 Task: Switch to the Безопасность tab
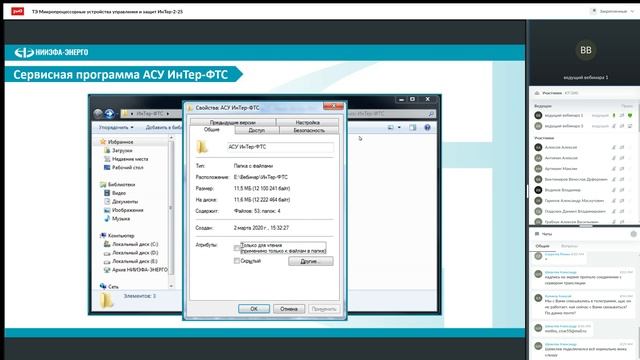coord(309,130)
